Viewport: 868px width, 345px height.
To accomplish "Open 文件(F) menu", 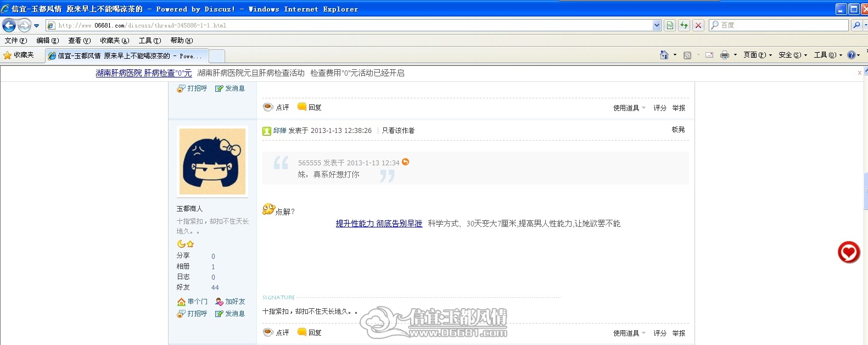I will [15, 41].
